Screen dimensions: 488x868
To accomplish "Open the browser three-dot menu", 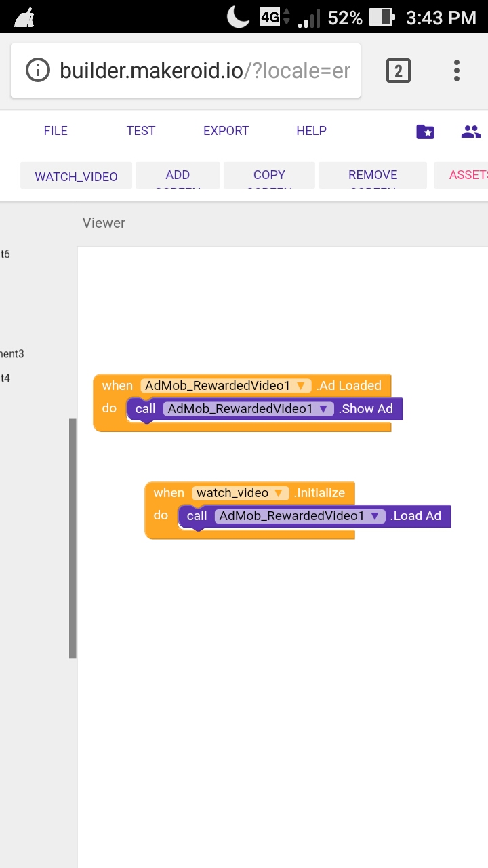I will 457,71.
